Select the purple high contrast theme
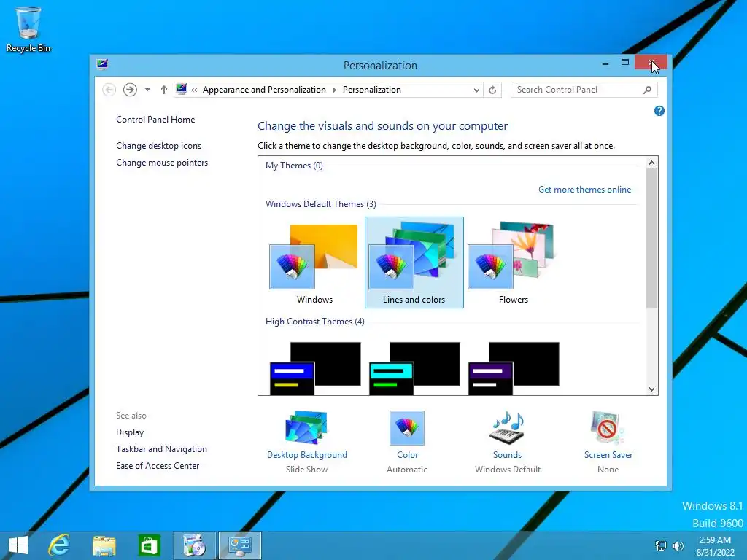Viewport: 747px width, 560px height. point(514,367)
